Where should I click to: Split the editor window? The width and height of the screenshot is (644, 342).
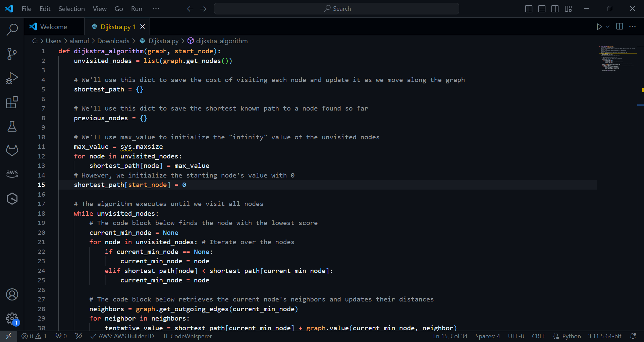(x=619, y=26)
